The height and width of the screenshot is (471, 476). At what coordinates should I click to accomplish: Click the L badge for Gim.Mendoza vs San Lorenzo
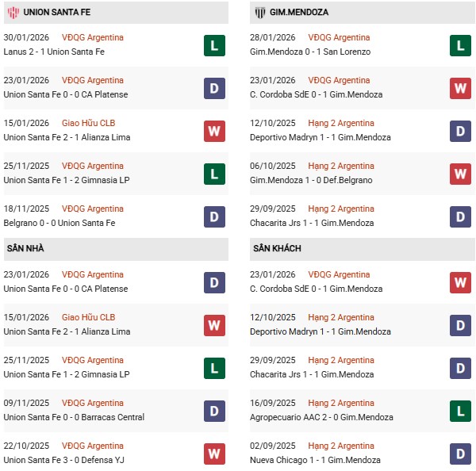click(461, 45)
